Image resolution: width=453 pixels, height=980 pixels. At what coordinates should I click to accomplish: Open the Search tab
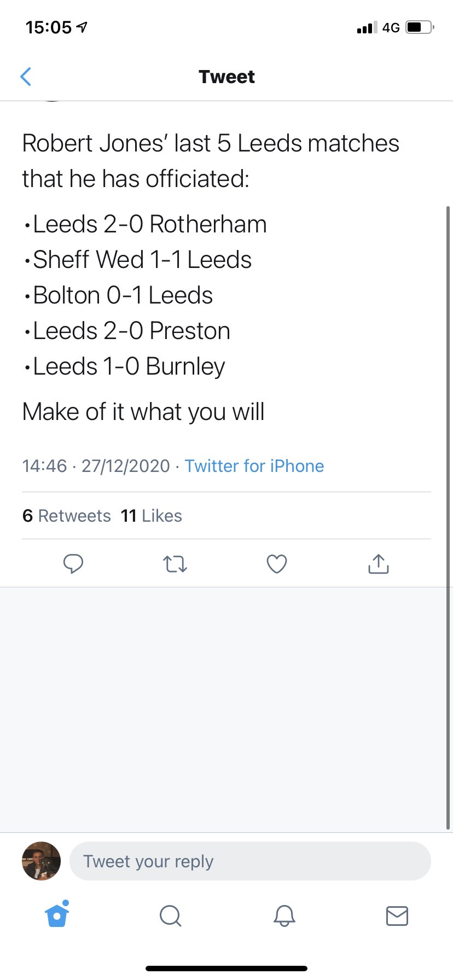click(x=170, y=915)
